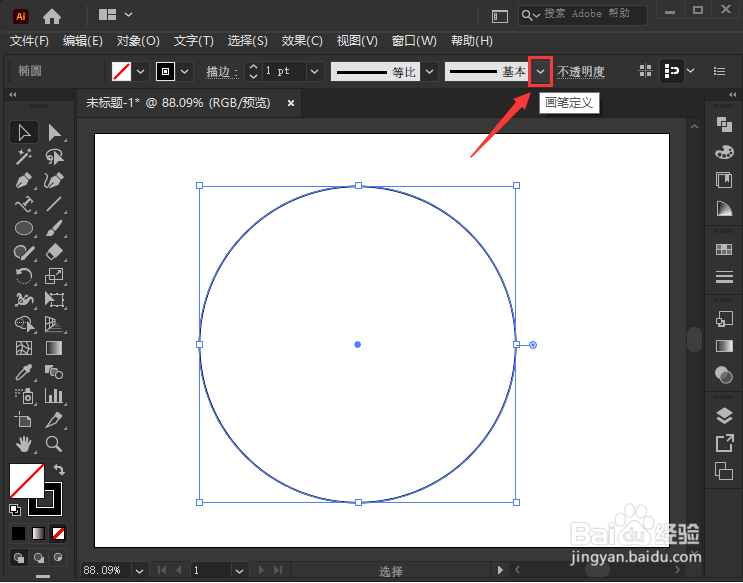Open the 效果(C) menu
Screen dimensions: 743x583
click(x=302, y=41)
